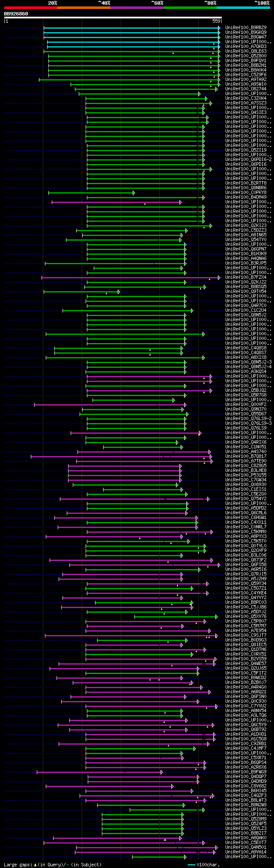The image size is (274, 868).
Task: Select label UniRef100_B4DM49
Action: coord(246,197)
